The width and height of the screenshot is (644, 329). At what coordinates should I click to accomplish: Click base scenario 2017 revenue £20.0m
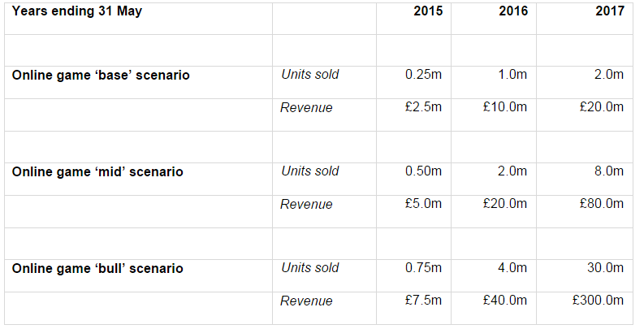[602, 106]
